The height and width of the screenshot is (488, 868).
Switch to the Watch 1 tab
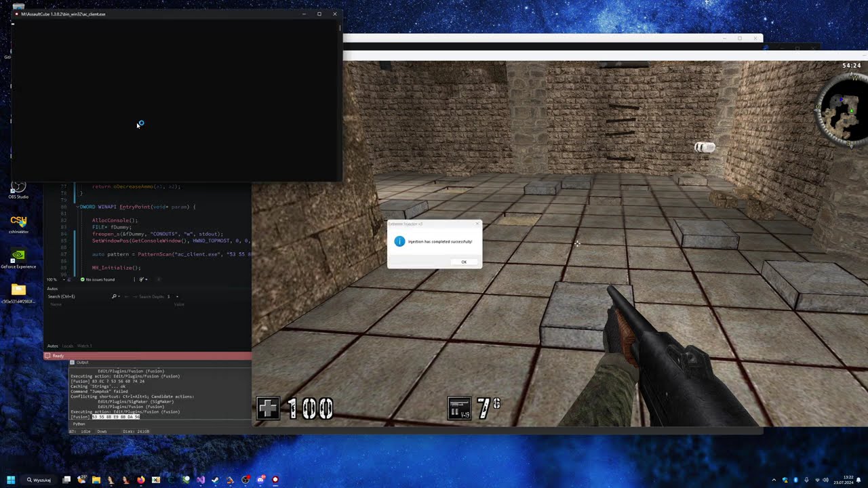tap(84, 346)
